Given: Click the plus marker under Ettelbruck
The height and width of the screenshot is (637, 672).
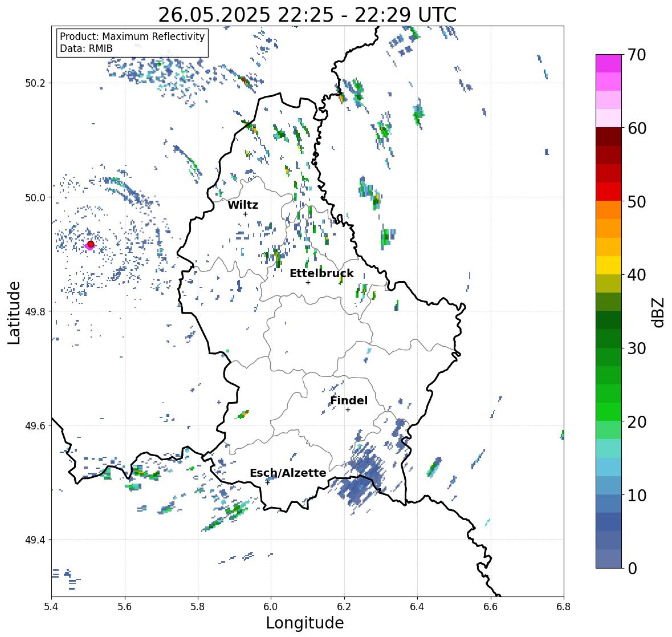Looking at the screenshot, I should click(308, 282).
